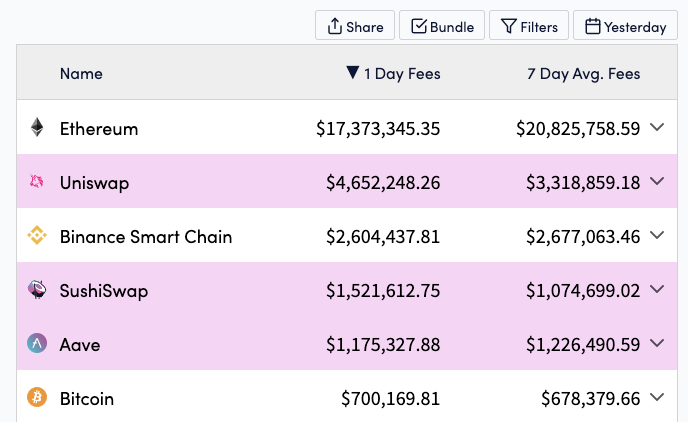Click the $20,825,758.59 average value
Screen dimensions: 688x422
coord(578,129)
